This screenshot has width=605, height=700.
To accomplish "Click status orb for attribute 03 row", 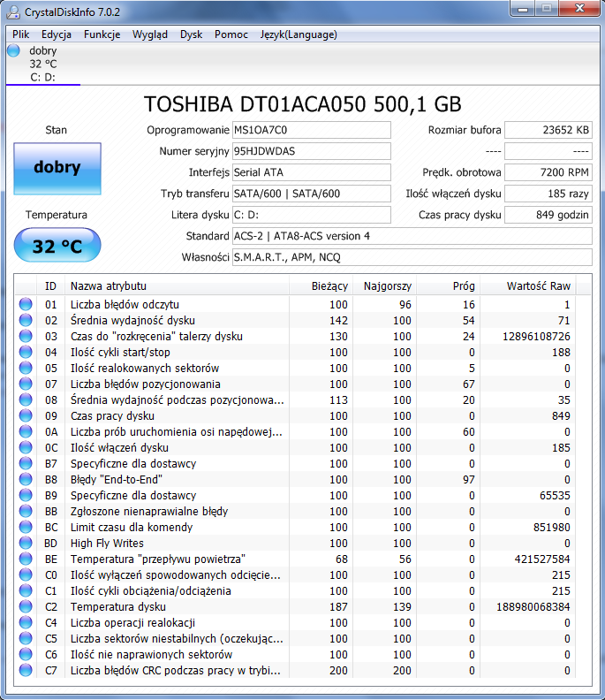I will point(26,336).
